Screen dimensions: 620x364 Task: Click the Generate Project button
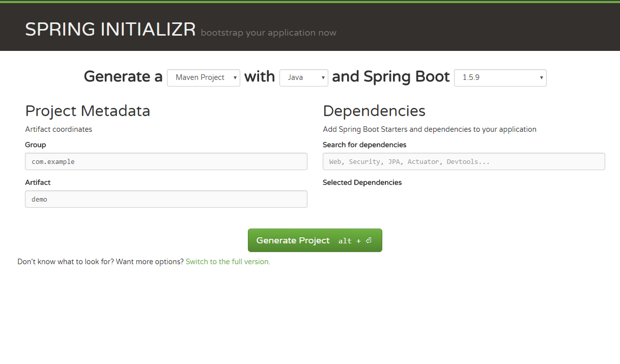point(315,240)
